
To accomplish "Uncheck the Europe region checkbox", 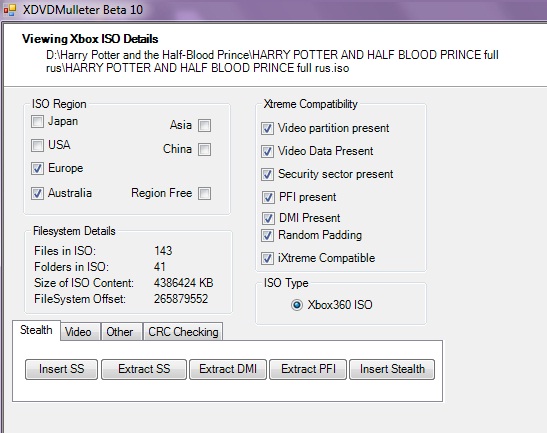I will [37, 169].
